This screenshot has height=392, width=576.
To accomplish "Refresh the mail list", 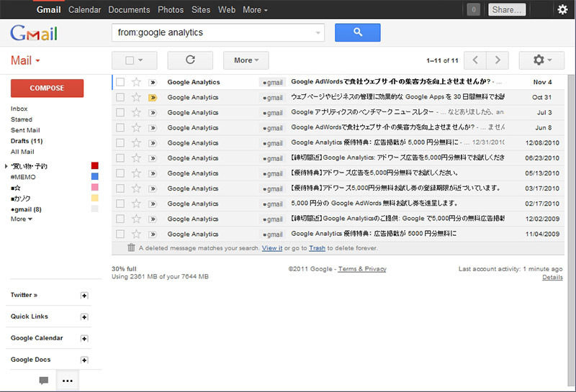I will coord(190,60).
